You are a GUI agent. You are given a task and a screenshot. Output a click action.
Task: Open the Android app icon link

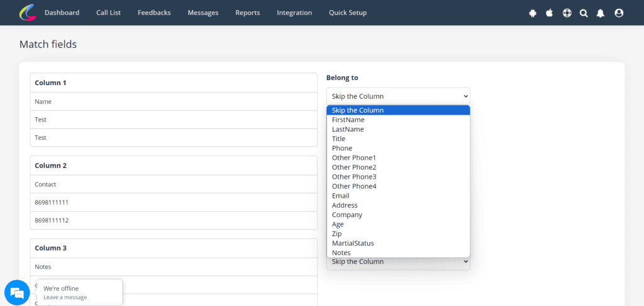[533, 13]
